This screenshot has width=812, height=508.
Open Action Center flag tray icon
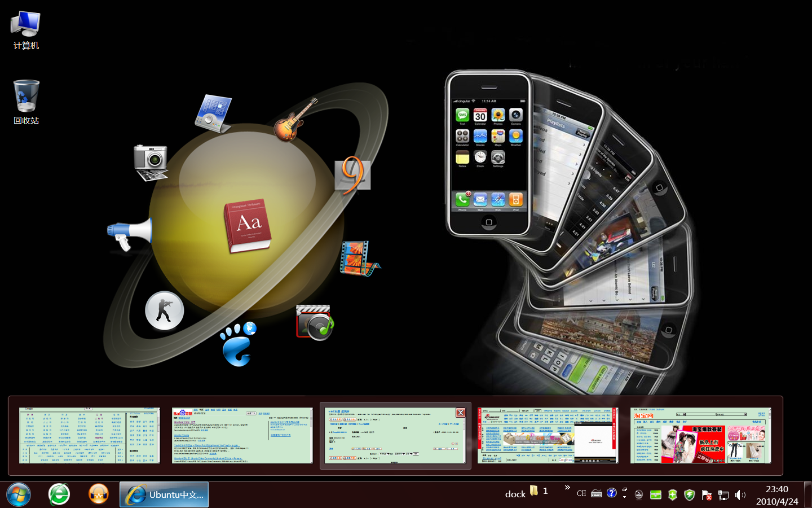tap(707, 495)
